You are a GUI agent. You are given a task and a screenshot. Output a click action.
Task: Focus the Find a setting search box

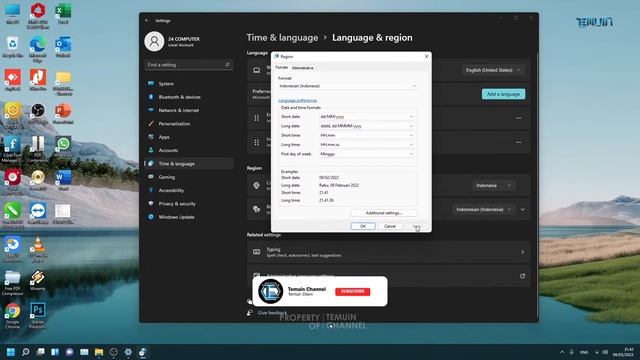tap(189, 65)
